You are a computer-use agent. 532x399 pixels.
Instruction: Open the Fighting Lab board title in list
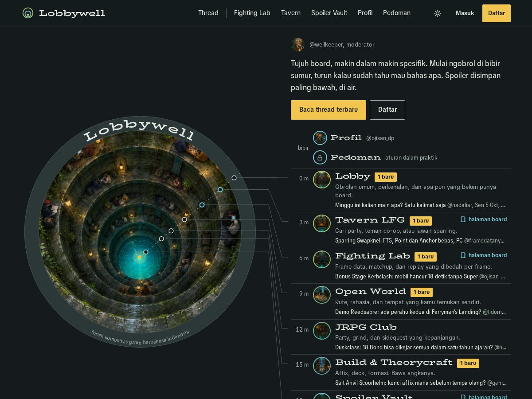[372, 256]
